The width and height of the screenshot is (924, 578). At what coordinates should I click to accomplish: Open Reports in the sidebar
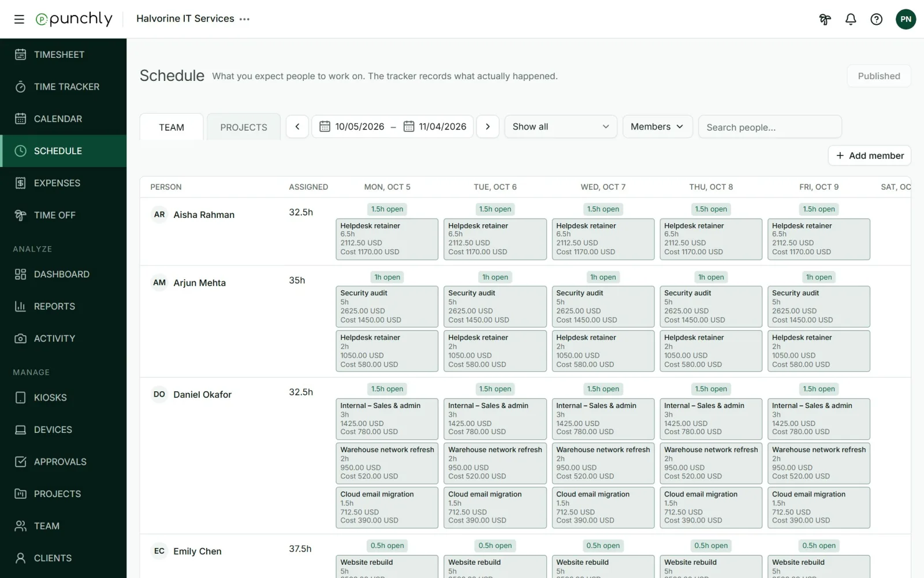point(64,306)
